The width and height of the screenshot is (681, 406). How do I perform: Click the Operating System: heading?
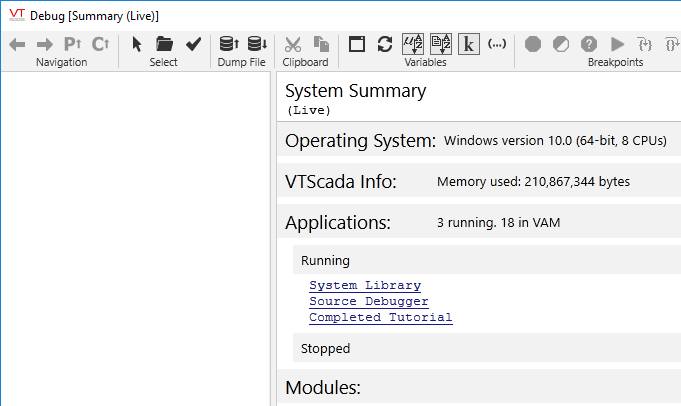[360, 141]
